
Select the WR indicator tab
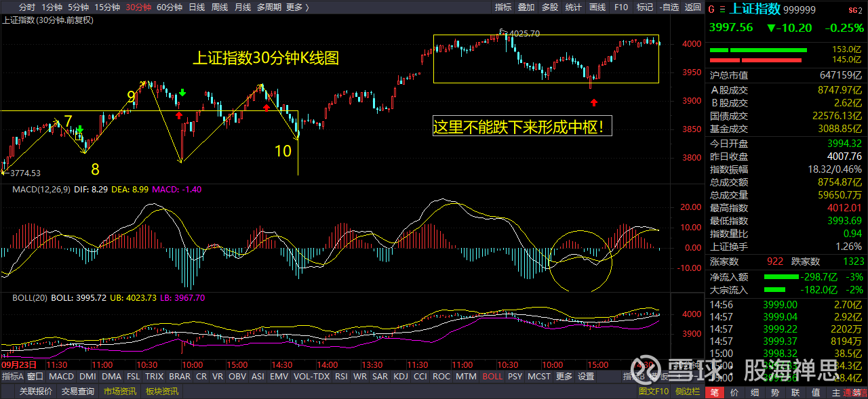pos(360,377)
